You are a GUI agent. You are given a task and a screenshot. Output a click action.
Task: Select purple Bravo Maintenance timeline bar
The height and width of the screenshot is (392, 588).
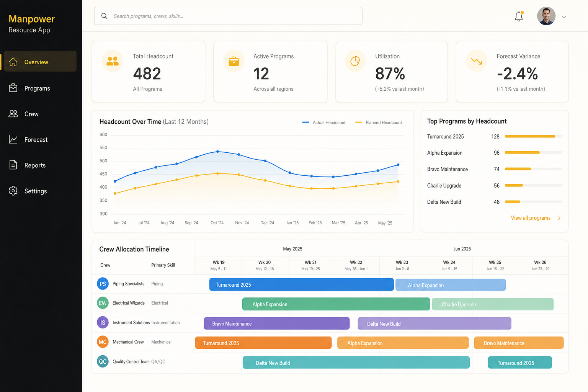[x=277, y=323]
